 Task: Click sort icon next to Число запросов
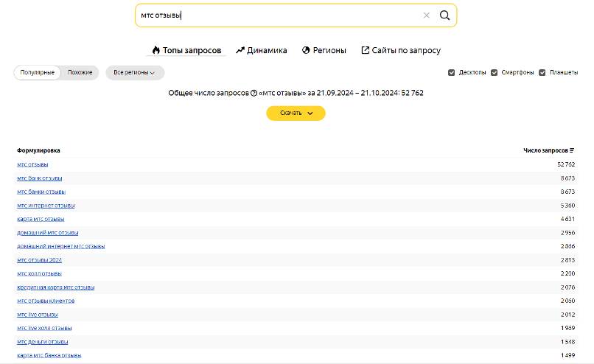pyautogui.click(x=572, y=150)
